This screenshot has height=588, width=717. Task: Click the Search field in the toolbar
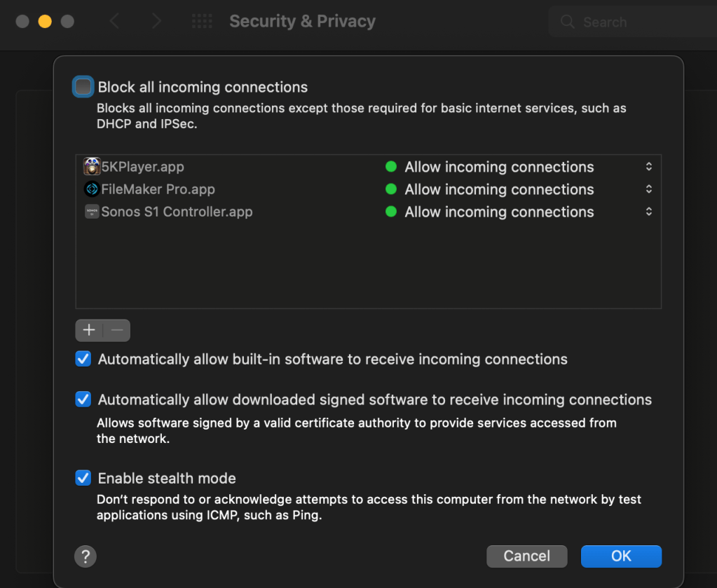click(631, 22)
